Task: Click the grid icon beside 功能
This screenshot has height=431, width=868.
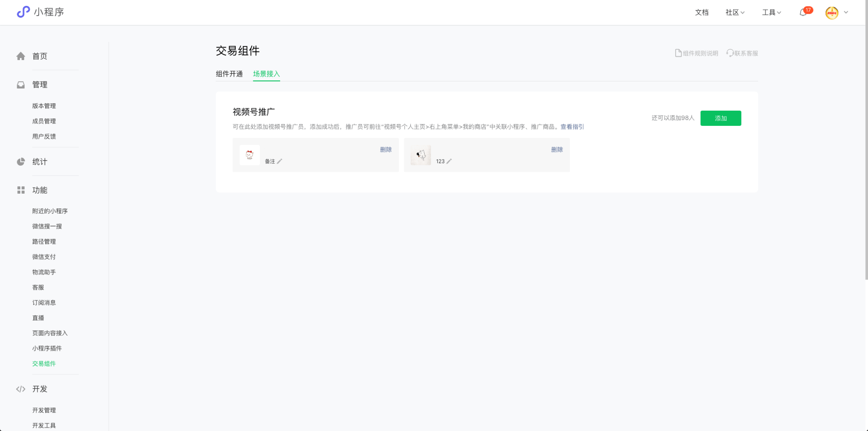Action: [x=21, y=190]
